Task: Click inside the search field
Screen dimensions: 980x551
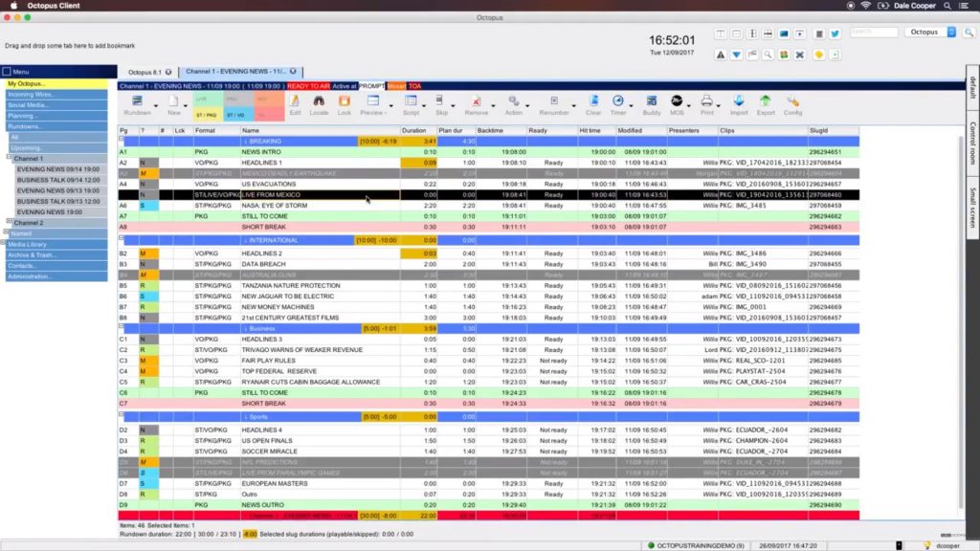Action: [876, 34]
